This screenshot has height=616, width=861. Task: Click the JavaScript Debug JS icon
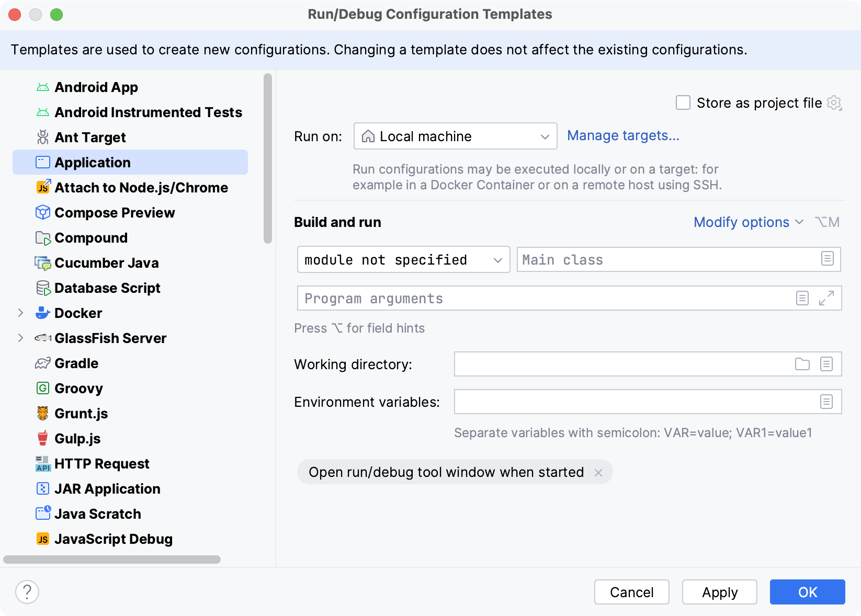(x=43, y=539)
